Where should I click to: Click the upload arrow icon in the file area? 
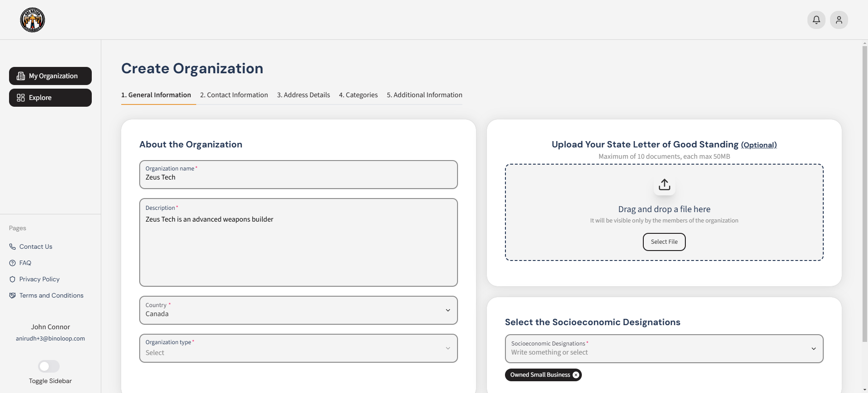point(664,185)
